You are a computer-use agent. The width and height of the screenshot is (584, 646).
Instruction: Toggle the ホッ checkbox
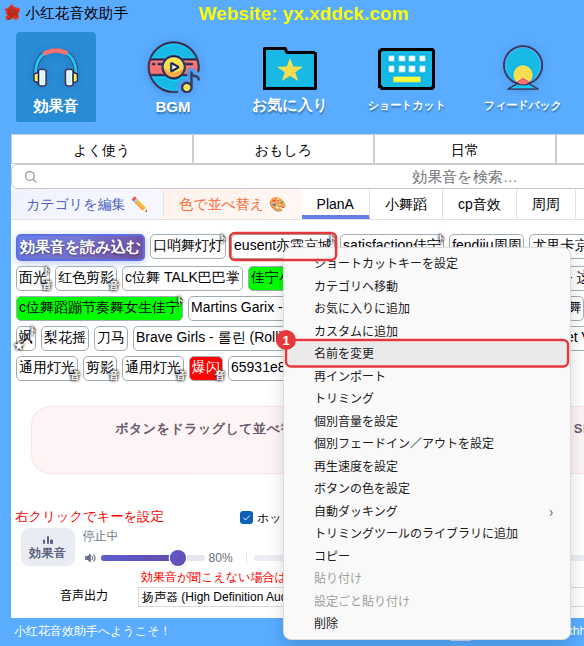pos(246,518)
